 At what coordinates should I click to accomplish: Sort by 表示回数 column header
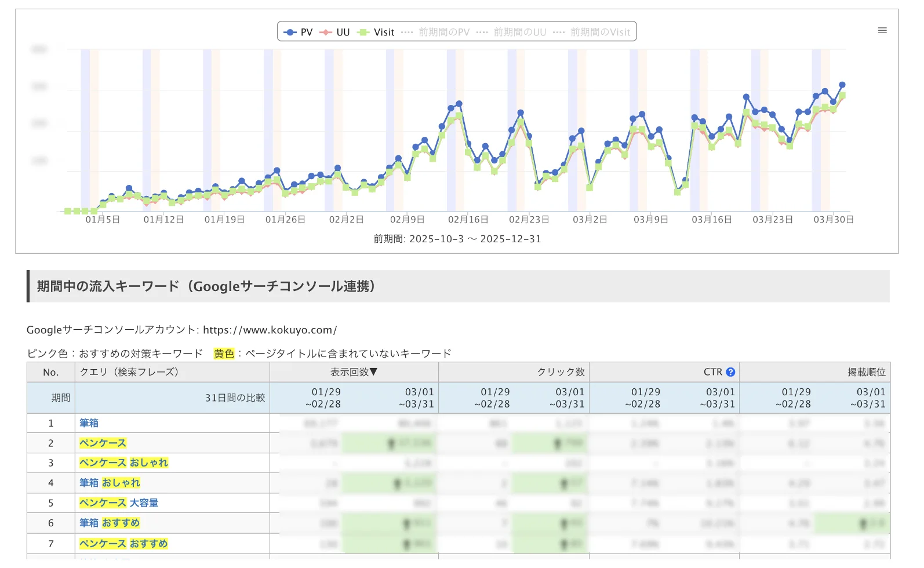pos(354,372)
